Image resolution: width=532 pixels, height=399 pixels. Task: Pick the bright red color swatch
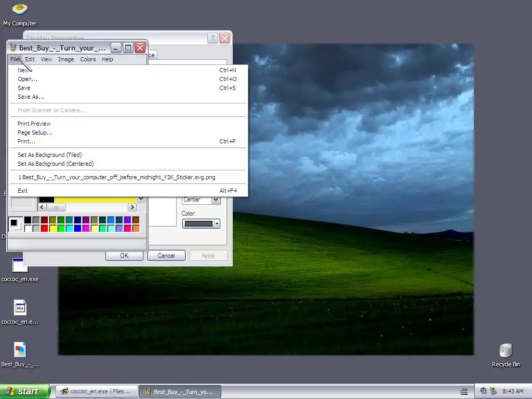click(x=45, y=229)
